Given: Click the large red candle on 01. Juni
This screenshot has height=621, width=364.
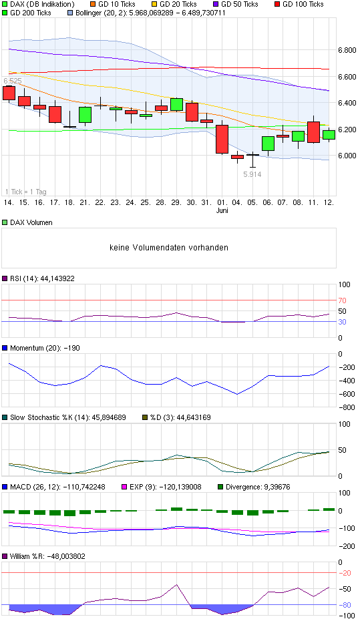Looking at the screenshot, I should 222,139.
